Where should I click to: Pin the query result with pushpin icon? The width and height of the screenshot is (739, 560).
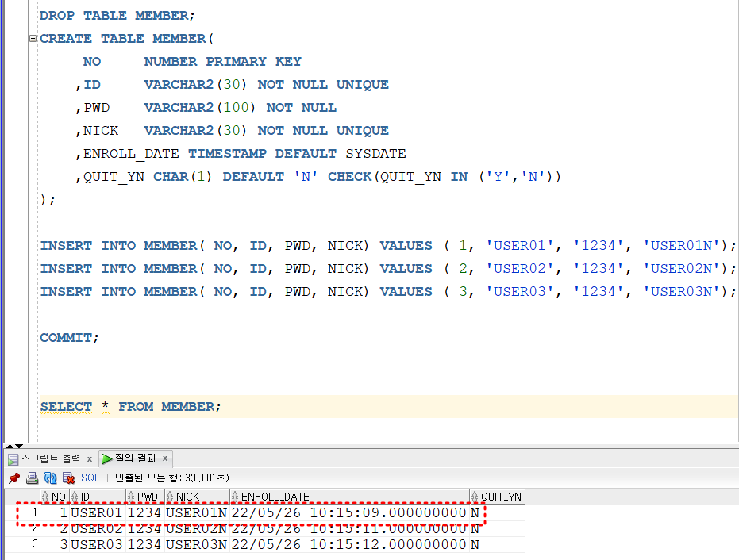(x=14, y=478)
